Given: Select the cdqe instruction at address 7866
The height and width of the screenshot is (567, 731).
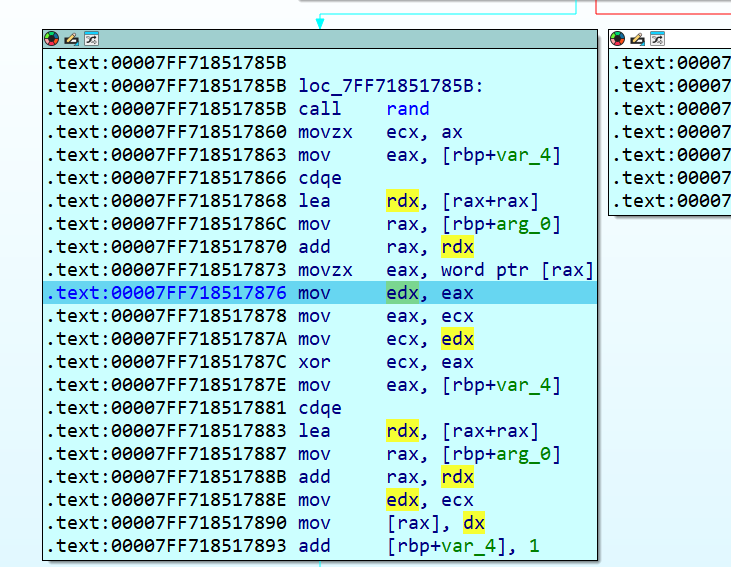Looking at the screenshot, I should click(320, 178).
